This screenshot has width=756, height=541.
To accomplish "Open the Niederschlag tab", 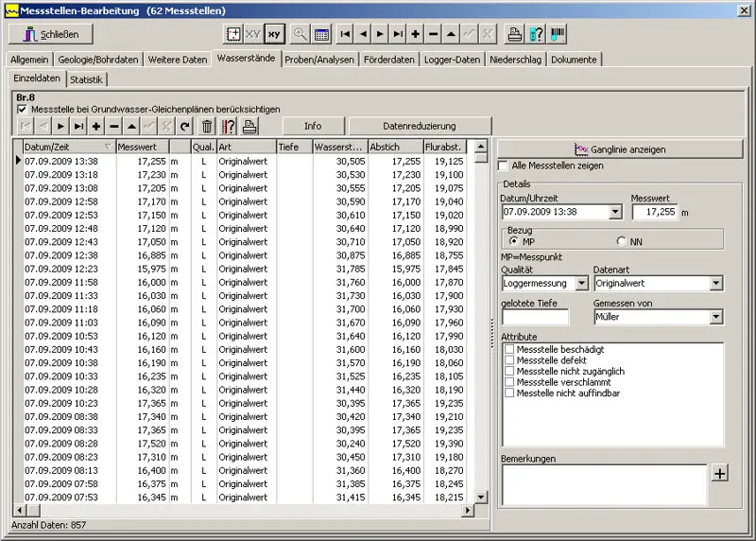I will pos(515,60).
